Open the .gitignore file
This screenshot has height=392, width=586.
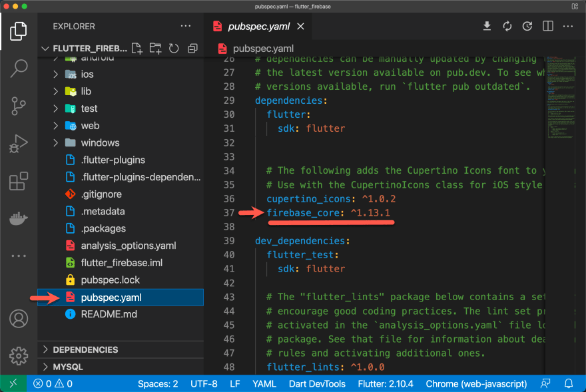[121, 194]
